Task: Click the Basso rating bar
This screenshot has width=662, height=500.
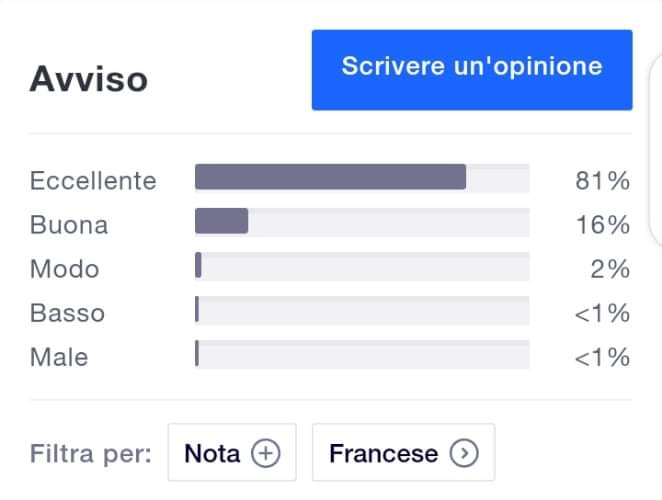Action: (x=361, y=310)
